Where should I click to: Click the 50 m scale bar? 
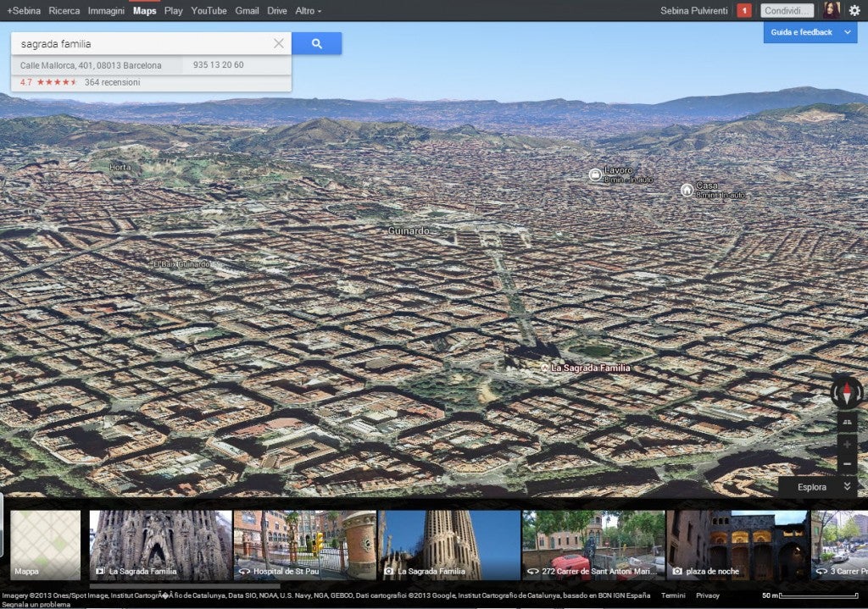tap(810, 595)
